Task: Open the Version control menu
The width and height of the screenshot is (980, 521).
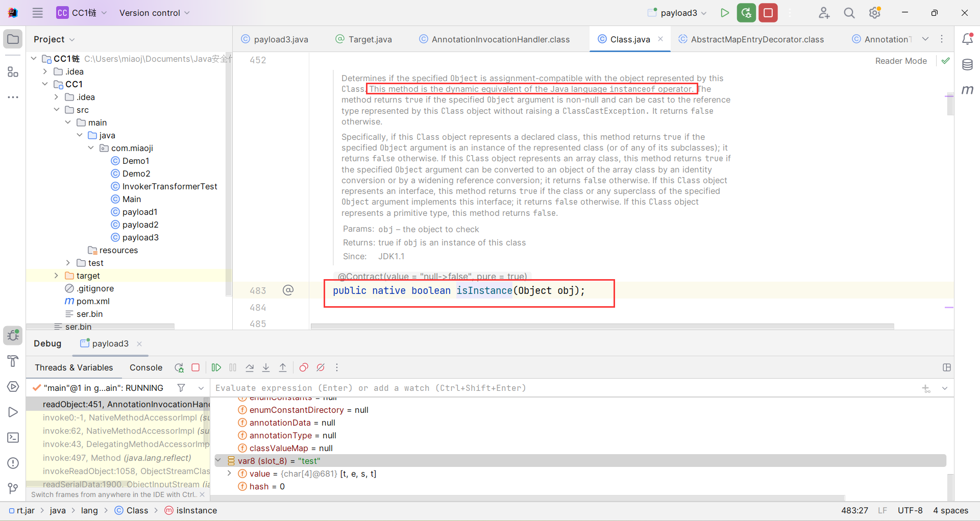Action: [x=154, y=13]
